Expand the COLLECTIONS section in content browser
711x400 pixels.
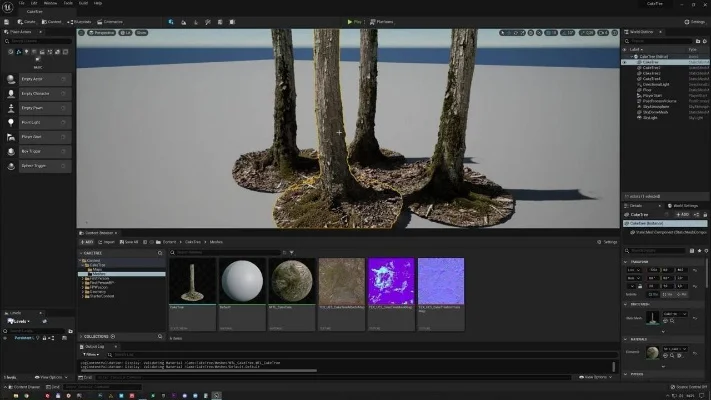81,337
